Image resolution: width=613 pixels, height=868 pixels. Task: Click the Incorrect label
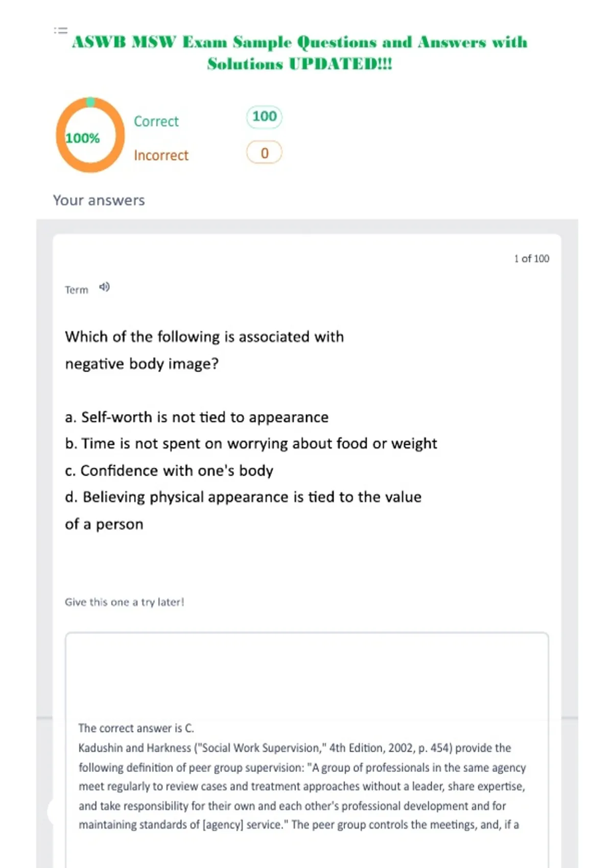pyautogui.click(x=161, y=155)
